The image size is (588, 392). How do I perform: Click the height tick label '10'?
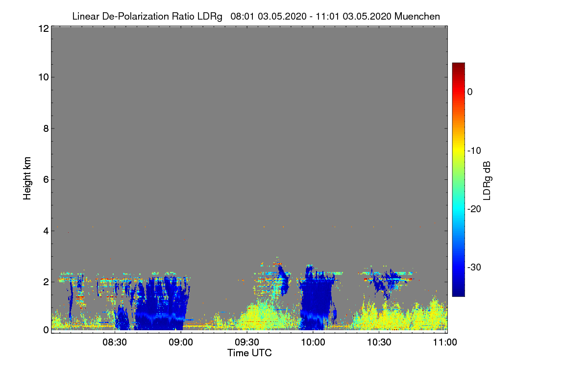(43, 77)
